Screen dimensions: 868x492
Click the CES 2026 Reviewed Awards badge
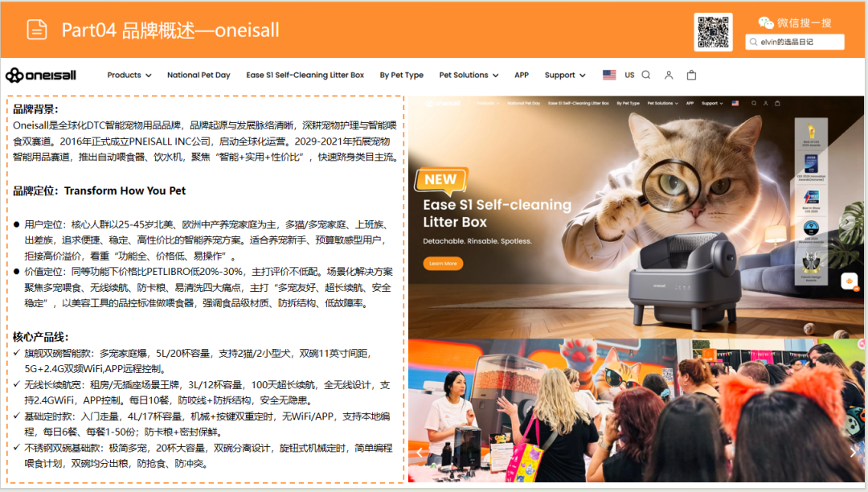coord(811,232)
